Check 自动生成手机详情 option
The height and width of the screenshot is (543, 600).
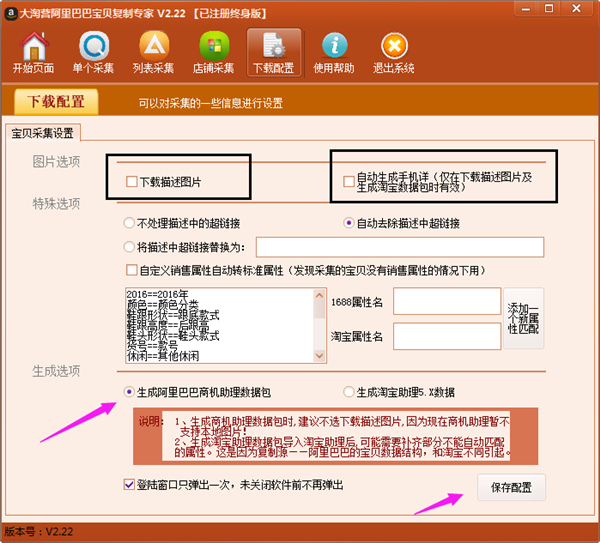point(349,181)
